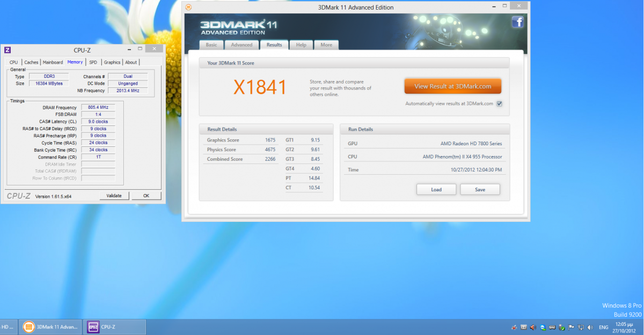Open the CPU-Z taskbar button

click(x=114, y=327)
